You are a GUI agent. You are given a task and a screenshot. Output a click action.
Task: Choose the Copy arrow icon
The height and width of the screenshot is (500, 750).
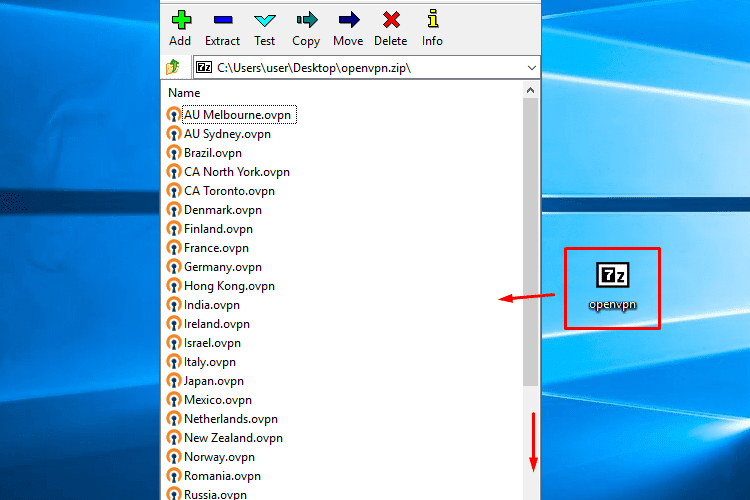(x=306, y=20)
